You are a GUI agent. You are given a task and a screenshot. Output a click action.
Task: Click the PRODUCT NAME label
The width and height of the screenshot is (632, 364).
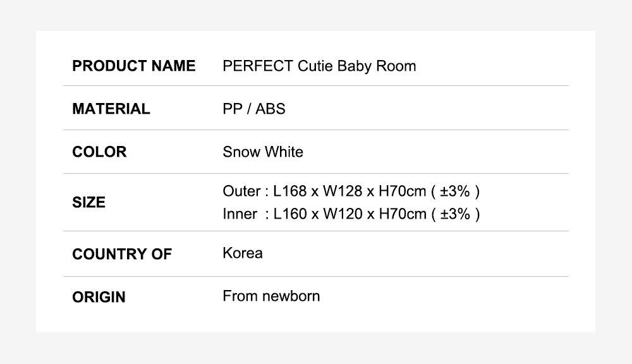point(134,66)
